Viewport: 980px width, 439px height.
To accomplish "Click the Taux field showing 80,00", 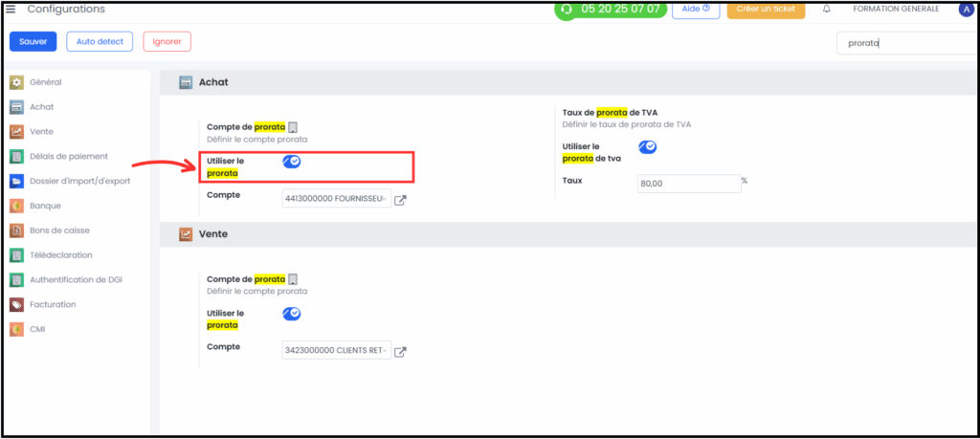I will [689, 184].
